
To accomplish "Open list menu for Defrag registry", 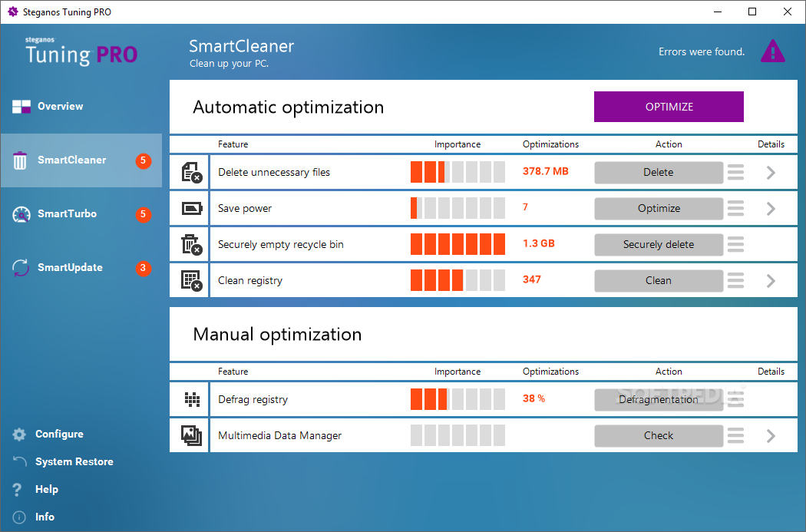I will 735,399.
